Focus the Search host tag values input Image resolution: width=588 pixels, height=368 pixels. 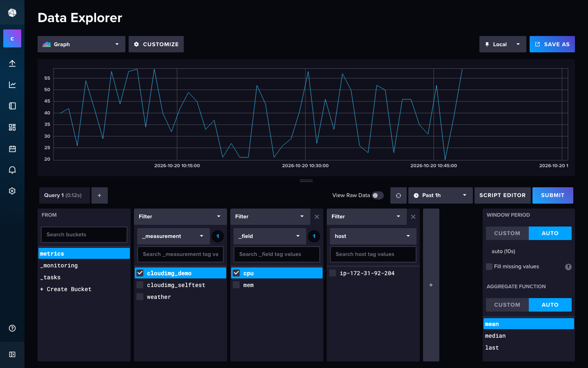coord(373,254)
